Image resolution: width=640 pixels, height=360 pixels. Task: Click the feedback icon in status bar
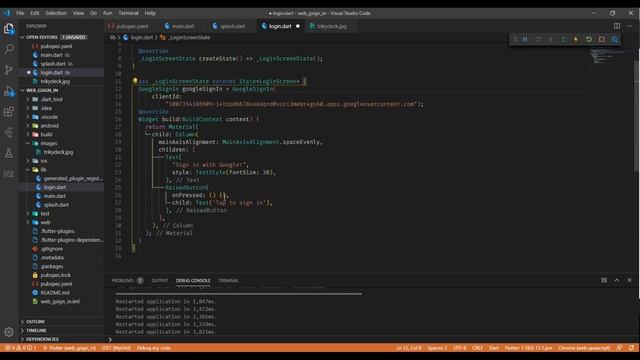pos(619,348)
